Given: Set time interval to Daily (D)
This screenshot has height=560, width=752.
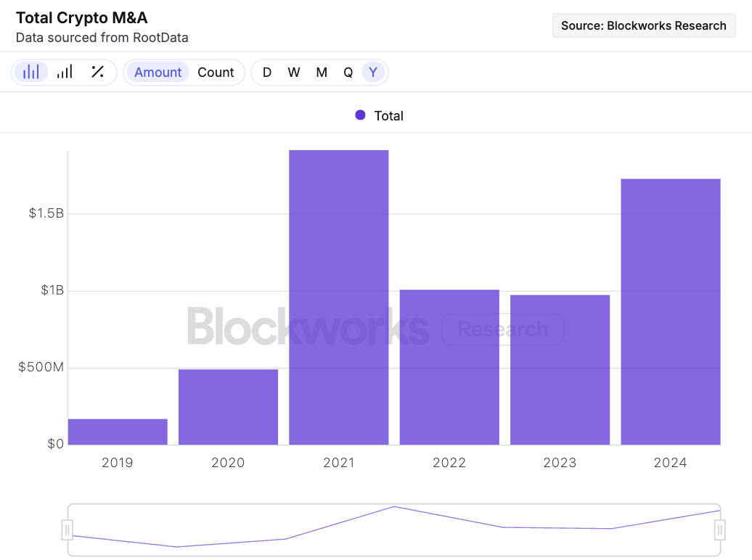Looking at the screenshot, I should [267, 73].
